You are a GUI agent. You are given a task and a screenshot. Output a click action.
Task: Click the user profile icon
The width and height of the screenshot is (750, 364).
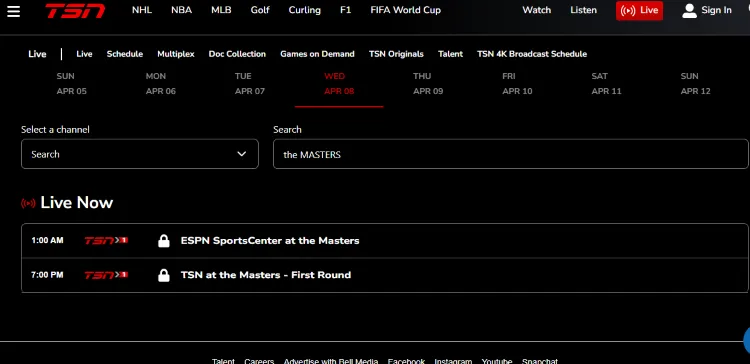[x=689, y=11]
